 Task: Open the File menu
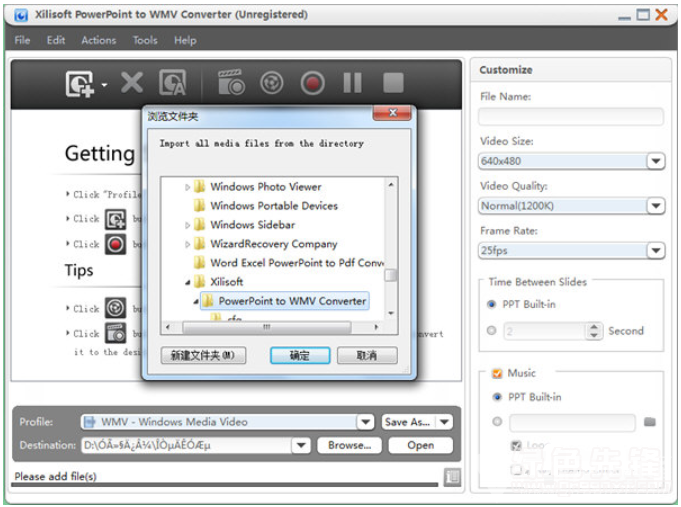point(22,40)
